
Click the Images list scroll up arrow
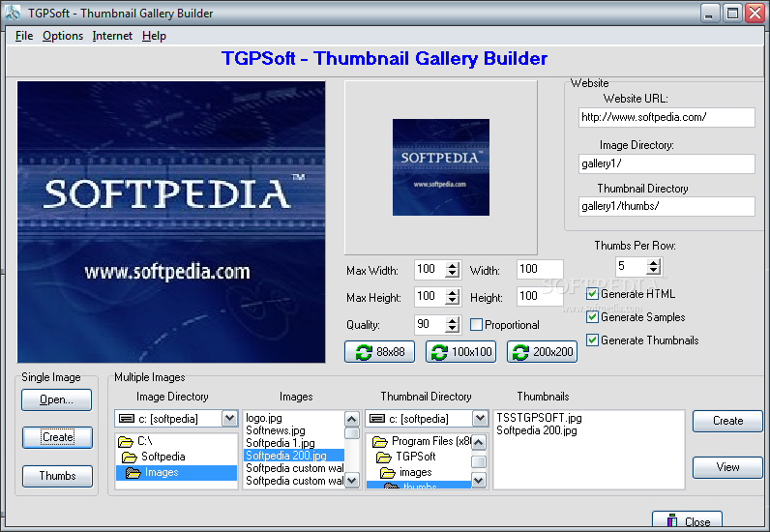point(351,419)
